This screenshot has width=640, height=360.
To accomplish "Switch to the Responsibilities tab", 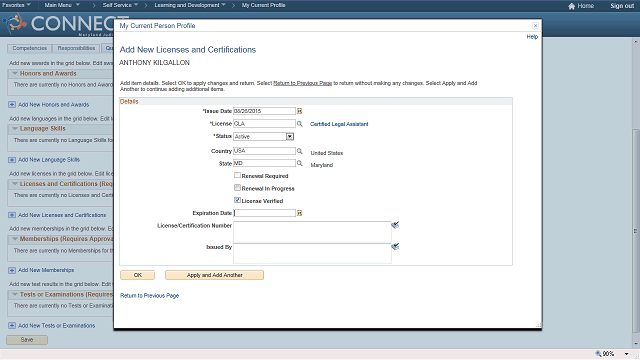I will 76,48.
